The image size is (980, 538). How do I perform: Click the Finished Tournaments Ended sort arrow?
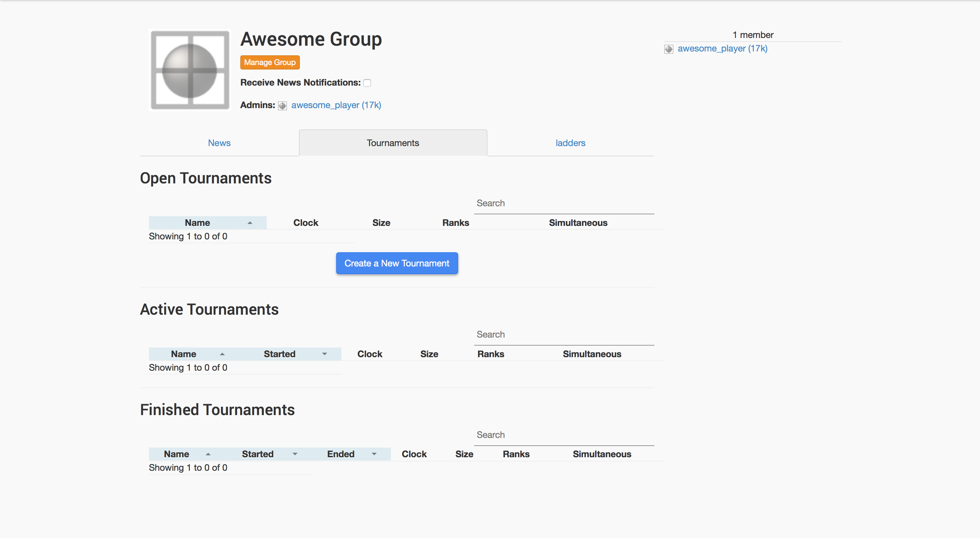click(374, 454)
